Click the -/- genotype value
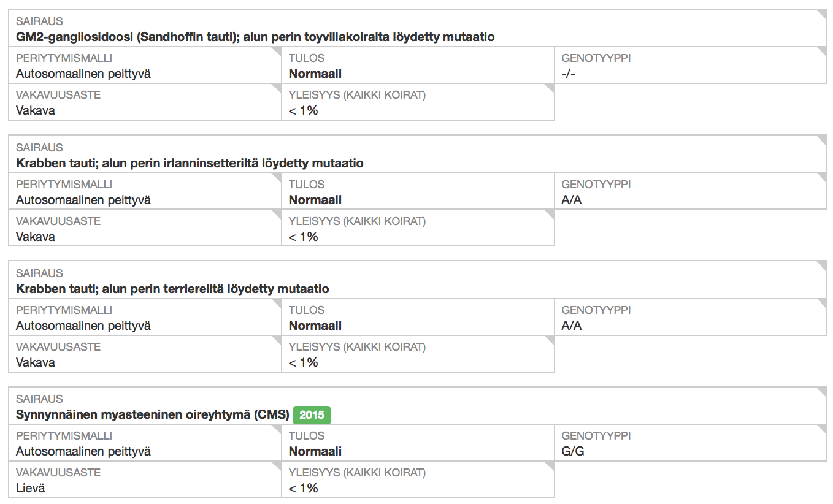Image resolution: width=833 pixels, height=504 pixels. [569, 74]
